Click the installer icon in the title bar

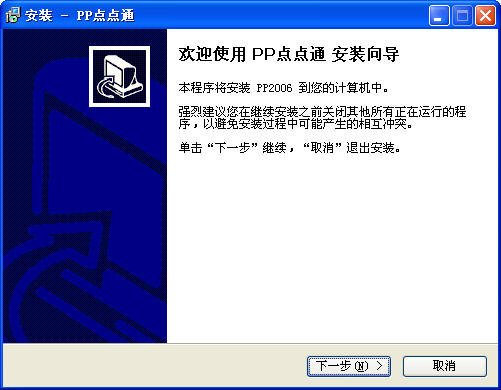[x=13, y=15]
